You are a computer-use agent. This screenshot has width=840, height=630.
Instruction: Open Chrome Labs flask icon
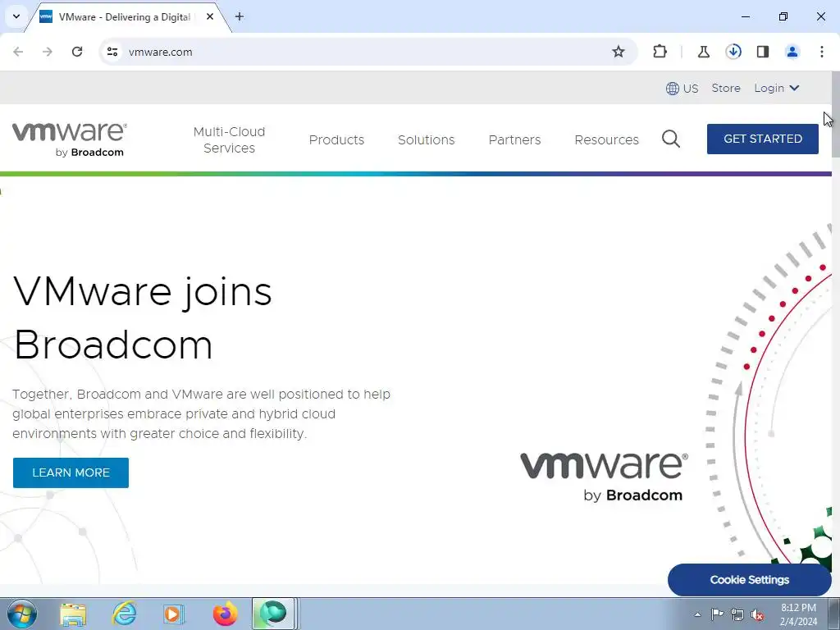pyautogui.click(x=703, y=52)
